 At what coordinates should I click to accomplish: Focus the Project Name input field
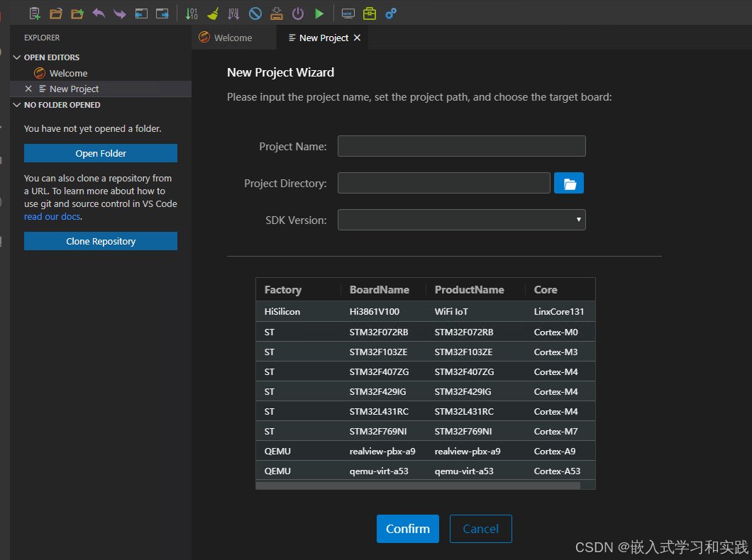click(461, 146)
